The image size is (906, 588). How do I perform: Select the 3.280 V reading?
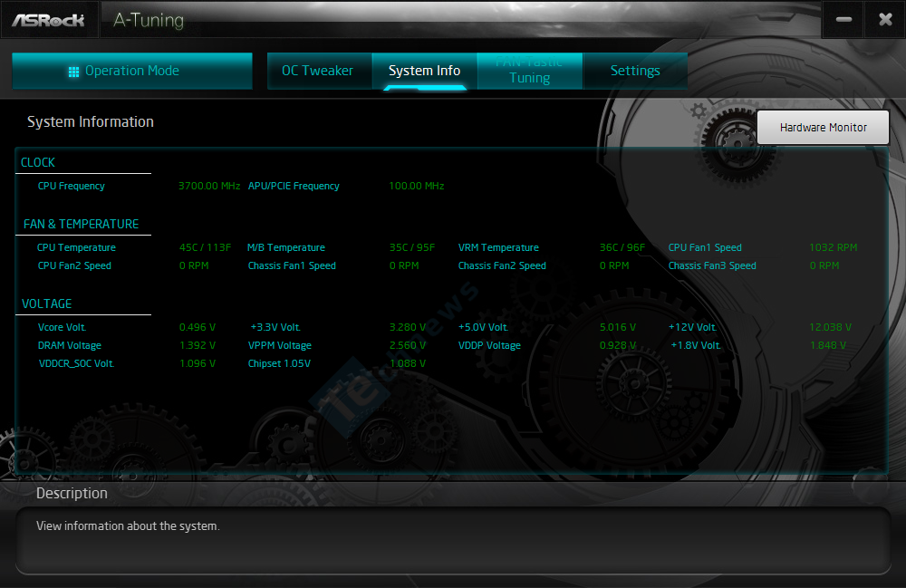coord(408,327)
